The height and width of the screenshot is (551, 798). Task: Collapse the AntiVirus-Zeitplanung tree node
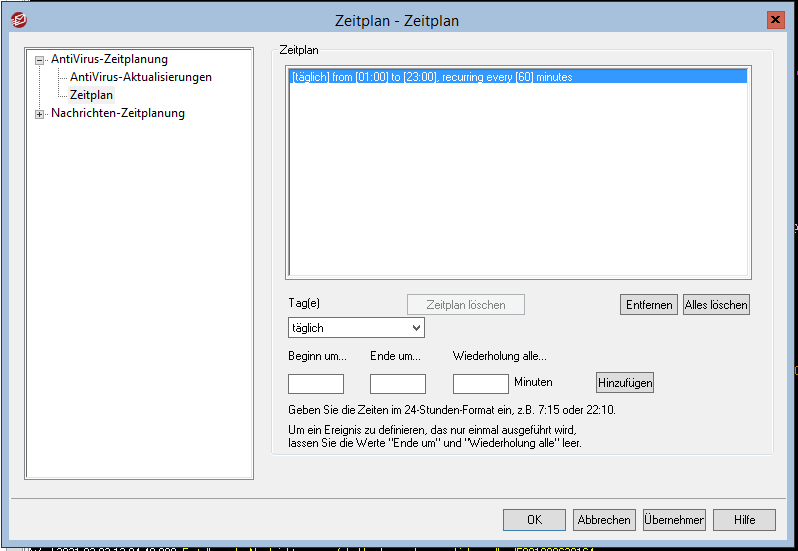tap(40, 60)
